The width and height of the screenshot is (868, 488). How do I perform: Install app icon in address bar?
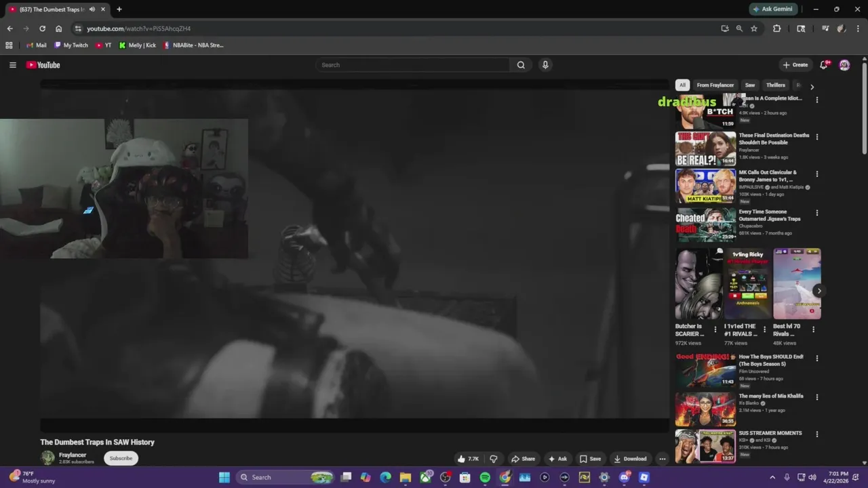(x=725, y=28)
